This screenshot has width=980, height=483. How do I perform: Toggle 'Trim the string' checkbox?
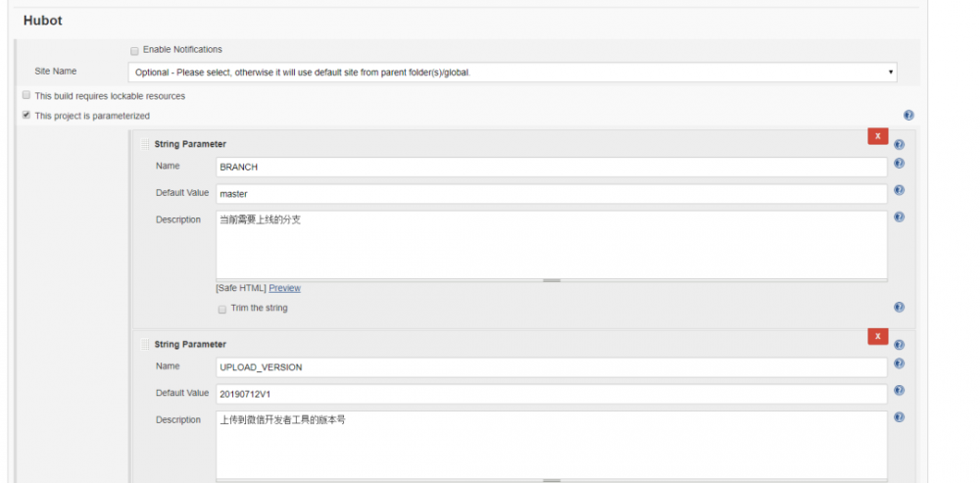coord(221,310)
